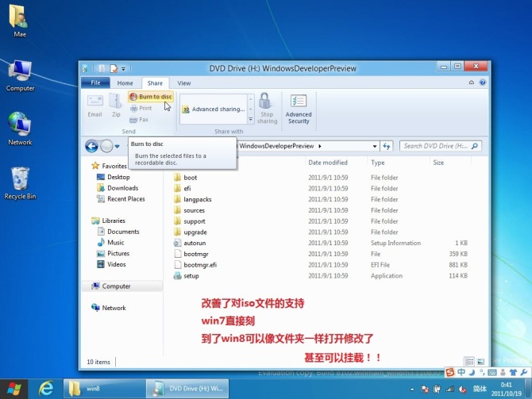Switch to the Share ribbon tab
This screenshot has width=532, height=399.
click(155, 83)
